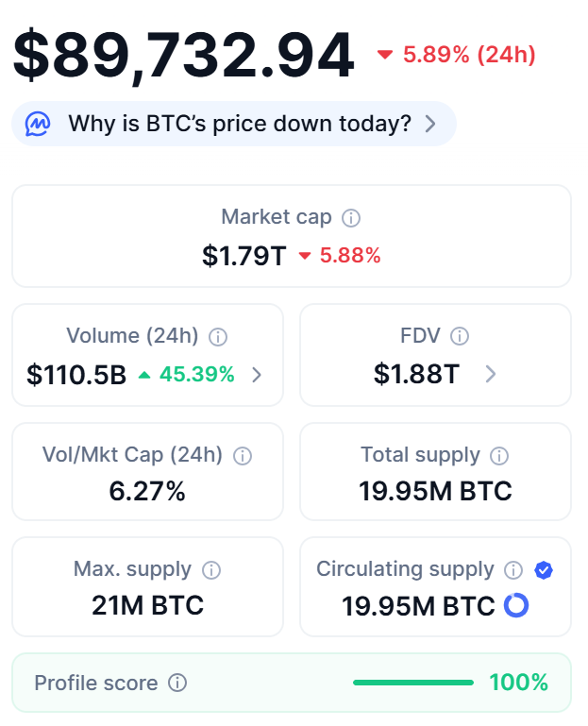This screenshot has width=588, height=726.
Task: Click the green Profile score progress bar
Action: [x=412, y=683]
